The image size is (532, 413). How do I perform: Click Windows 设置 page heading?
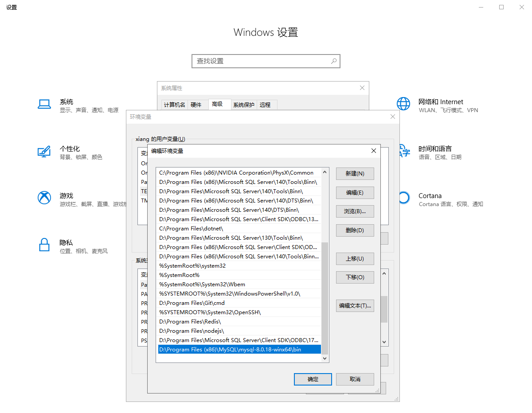pos(266,32)
